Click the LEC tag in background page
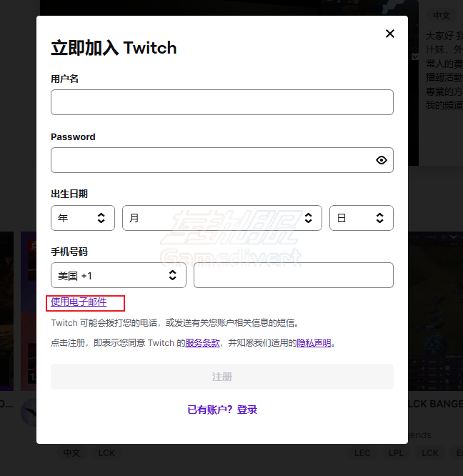The height and width of the screenshot is (476, 463). point(362,453)
